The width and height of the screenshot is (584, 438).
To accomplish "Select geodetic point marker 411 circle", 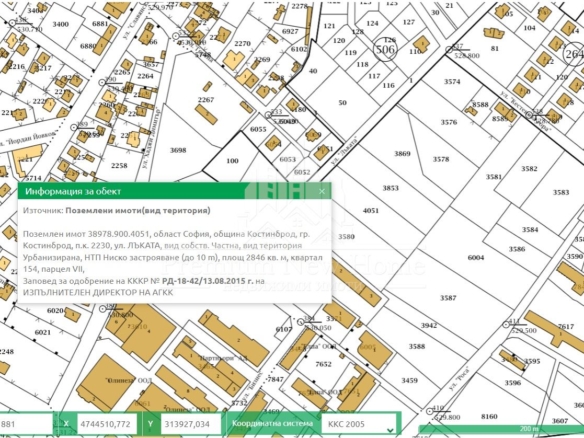I will [506, 324].
